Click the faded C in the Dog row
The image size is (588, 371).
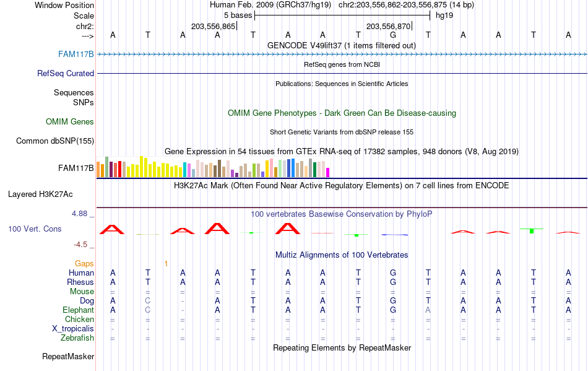(148, 300)
